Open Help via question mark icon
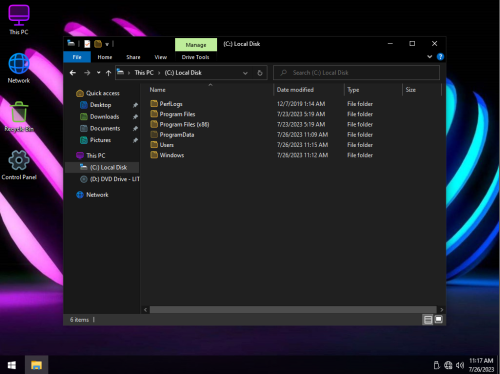Viewport: 500px width, 374px height. click(440, 57)
